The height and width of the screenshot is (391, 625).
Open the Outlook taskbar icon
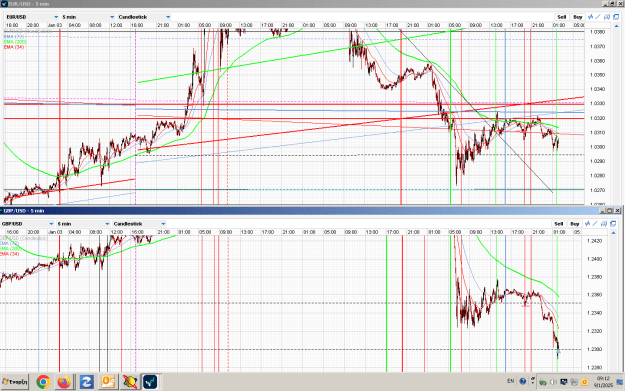pos(108,382)
